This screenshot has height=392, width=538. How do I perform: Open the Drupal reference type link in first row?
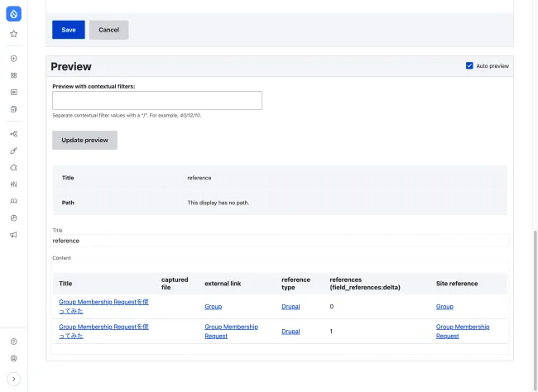point(291,307)
